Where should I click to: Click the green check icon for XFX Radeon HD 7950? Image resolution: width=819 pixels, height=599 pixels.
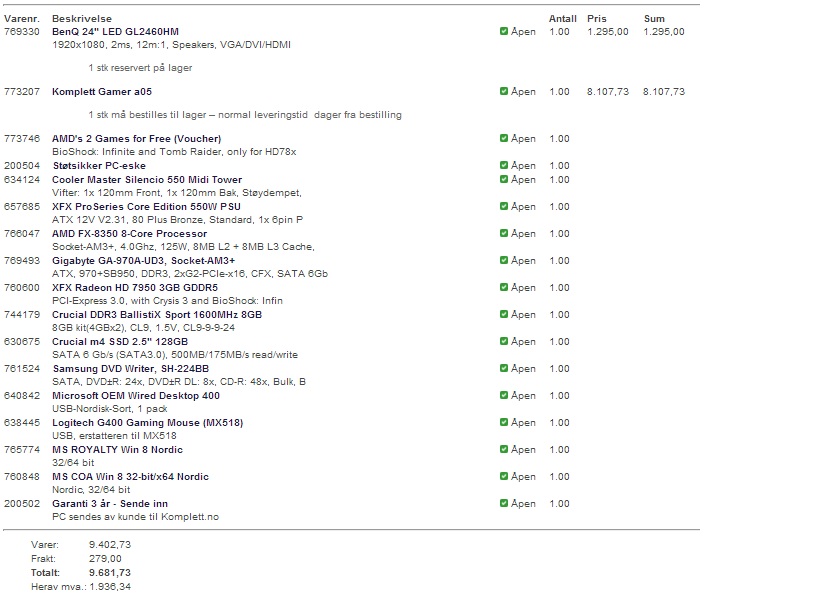504,287
